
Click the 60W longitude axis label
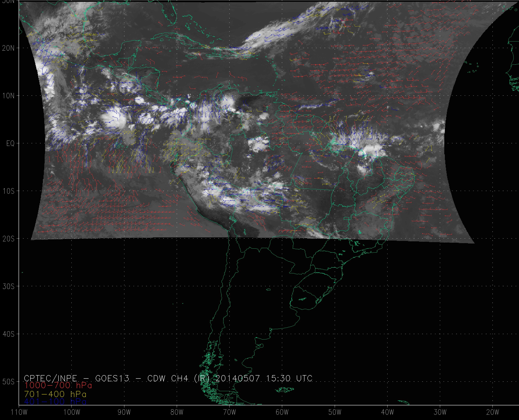tap(282, 412)
